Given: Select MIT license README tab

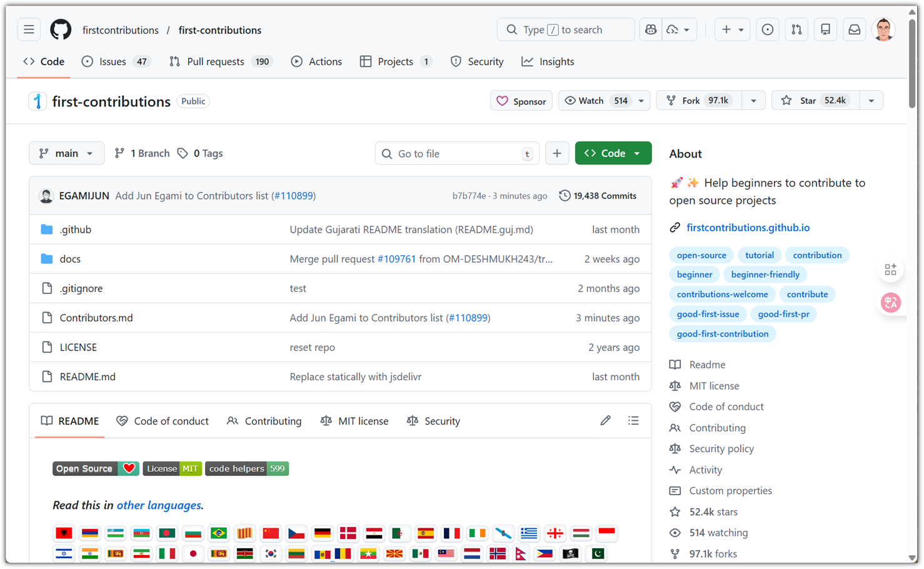Looking at the screenshot, I should pyautogui.click(x=354, y=421).
